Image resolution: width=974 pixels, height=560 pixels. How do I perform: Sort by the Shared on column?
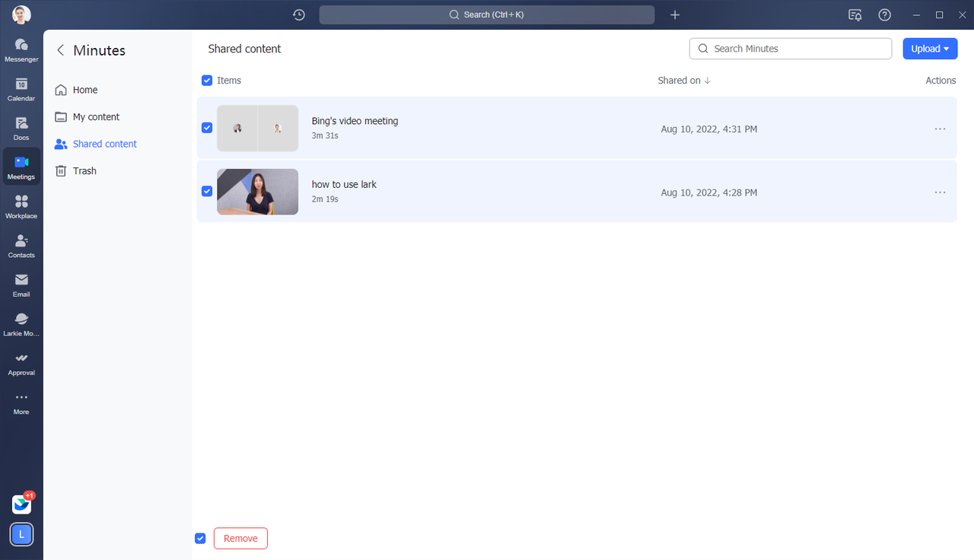click(x=683, y=80)
